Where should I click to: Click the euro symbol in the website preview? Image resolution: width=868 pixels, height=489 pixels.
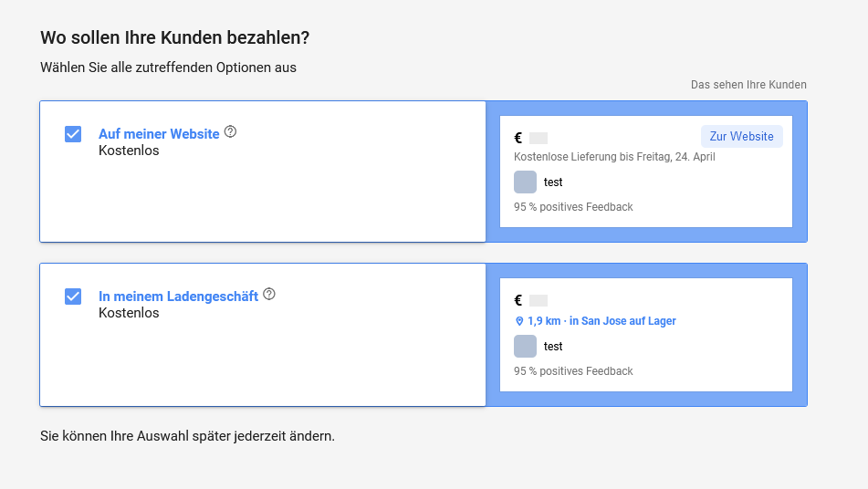pos(518,138)
